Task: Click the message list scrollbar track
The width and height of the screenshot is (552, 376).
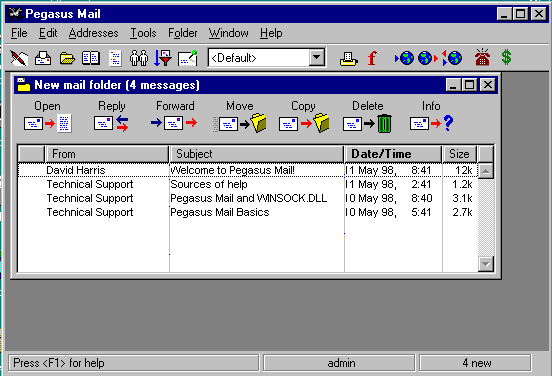Action: 486,218
